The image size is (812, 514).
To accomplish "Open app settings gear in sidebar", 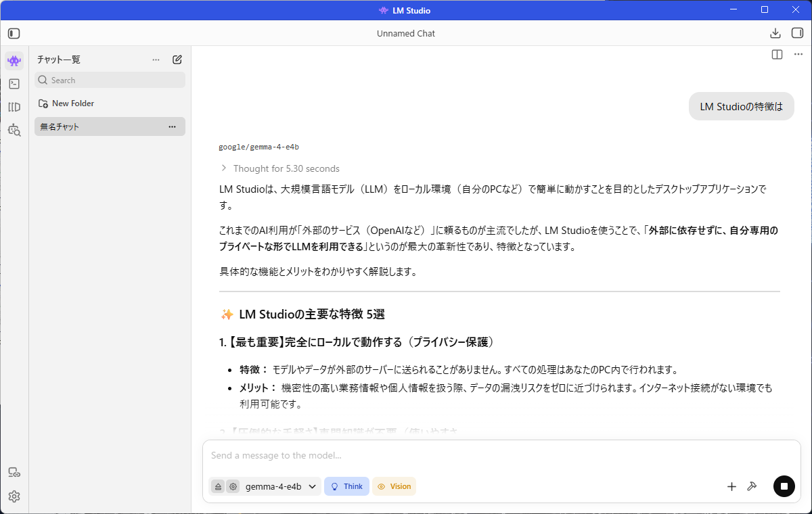I will 14,496.
